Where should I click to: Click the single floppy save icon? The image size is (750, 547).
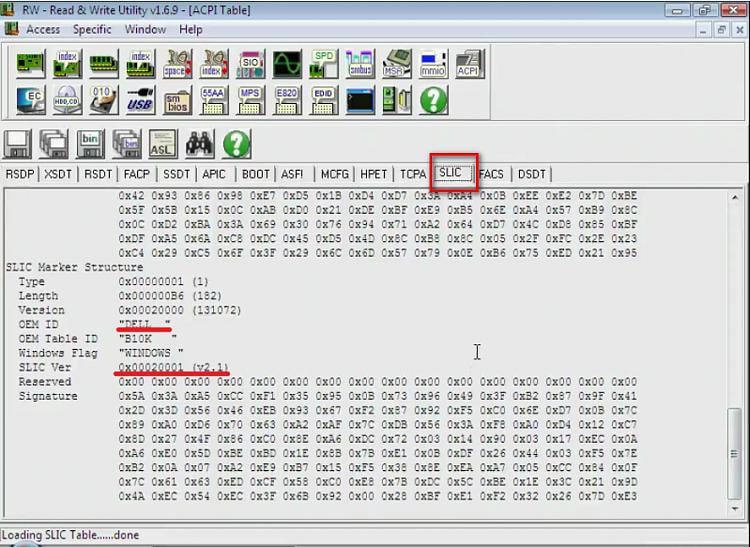coord(18,143)
